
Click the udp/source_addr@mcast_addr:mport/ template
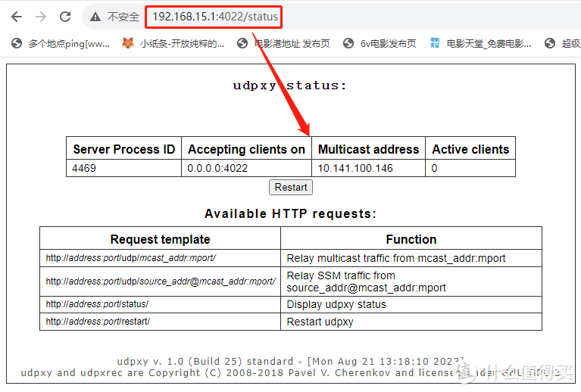coord(161,282)
